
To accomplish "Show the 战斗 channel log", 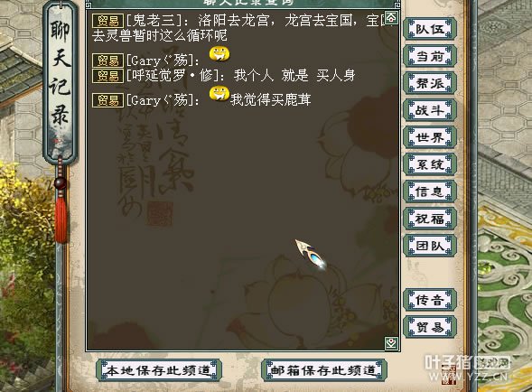I will [x=430, y=110].
